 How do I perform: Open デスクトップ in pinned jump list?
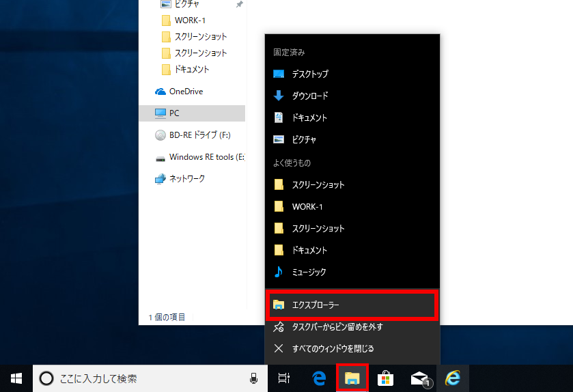tap(352, 74)
